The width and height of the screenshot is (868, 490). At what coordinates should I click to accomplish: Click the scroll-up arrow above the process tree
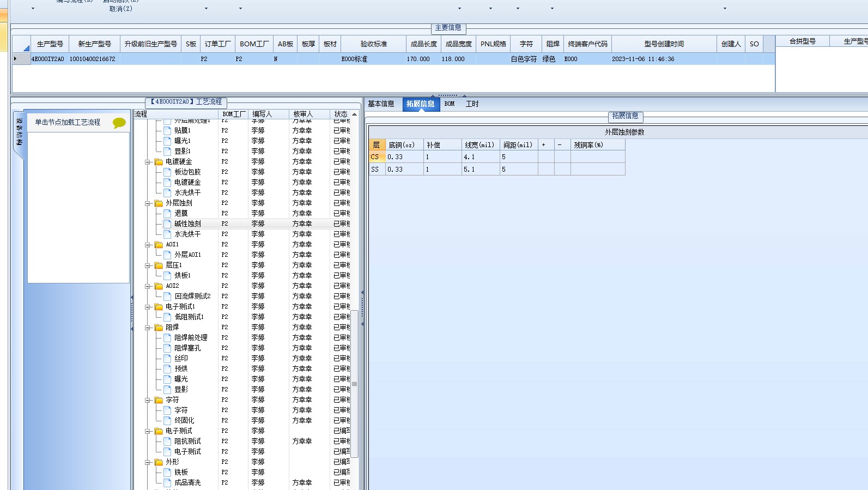click(x=354, y=114)
